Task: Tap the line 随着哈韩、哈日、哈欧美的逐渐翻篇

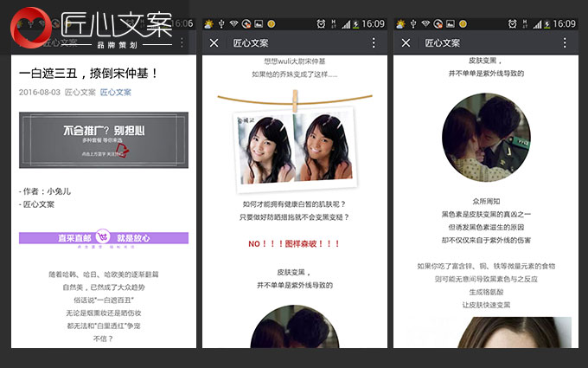Action: pos(104,274)
